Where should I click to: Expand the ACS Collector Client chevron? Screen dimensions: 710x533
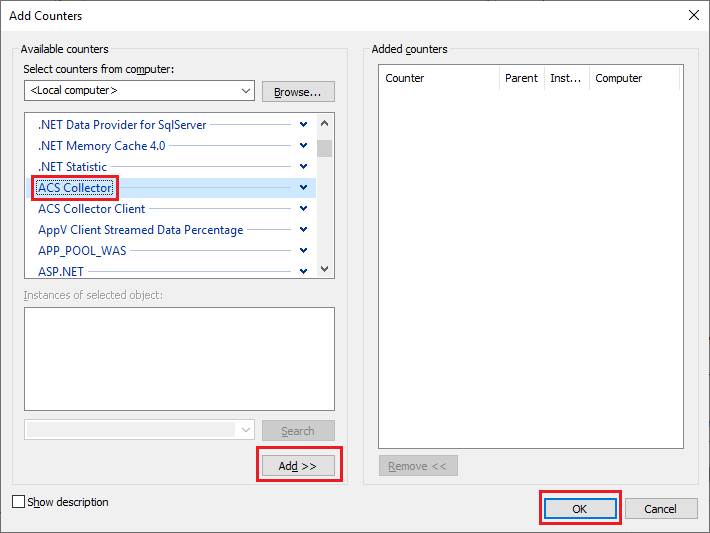[x=303, y=208]
